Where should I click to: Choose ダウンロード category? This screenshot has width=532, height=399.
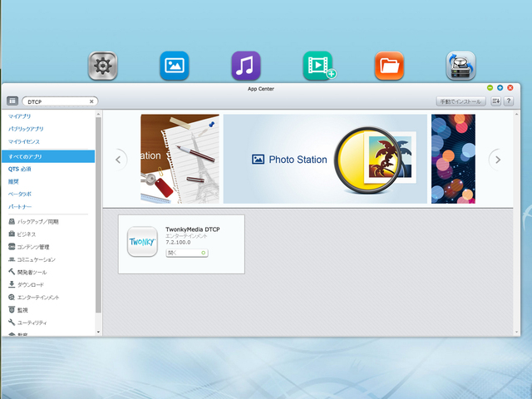point(26,284)
